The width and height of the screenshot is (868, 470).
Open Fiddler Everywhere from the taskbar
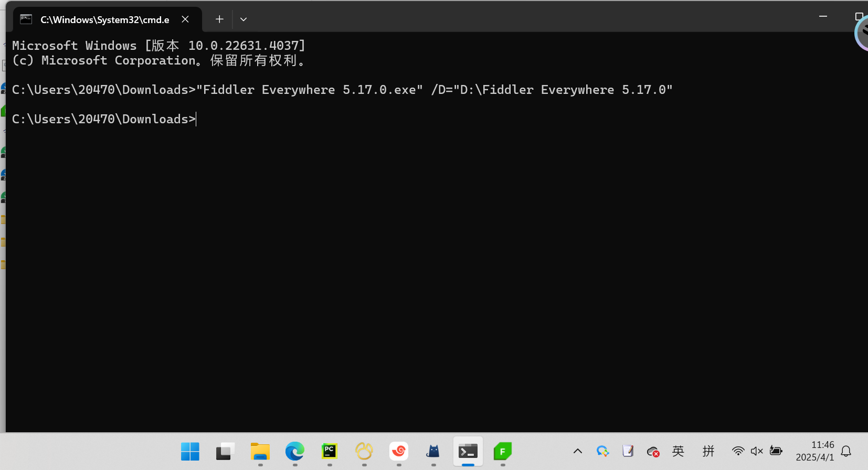(502, 451)
